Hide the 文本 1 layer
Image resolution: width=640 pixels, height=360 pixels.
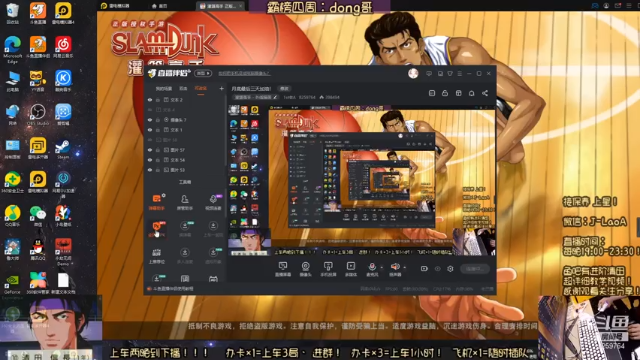coord(150,130)
